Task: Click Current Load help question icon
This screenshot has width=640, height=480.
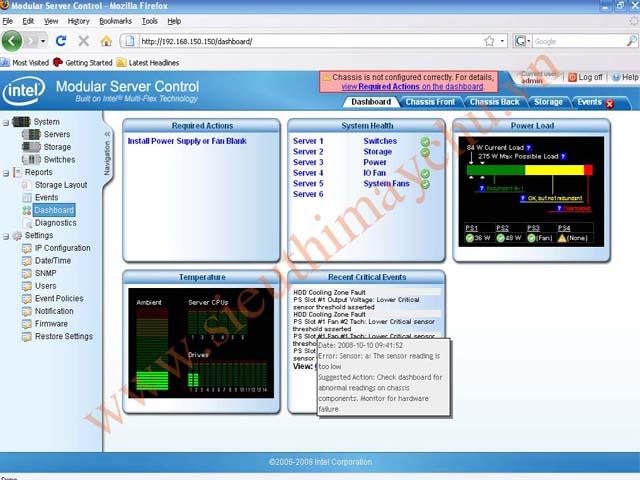Action: [x=529, y=148]
